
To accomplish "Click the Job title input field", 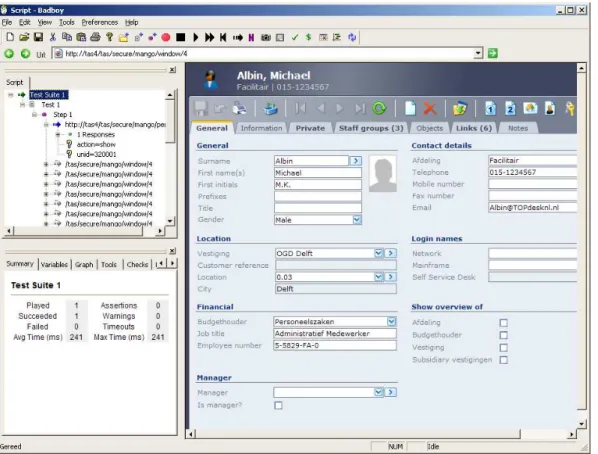I will click(x=335, y=334).
